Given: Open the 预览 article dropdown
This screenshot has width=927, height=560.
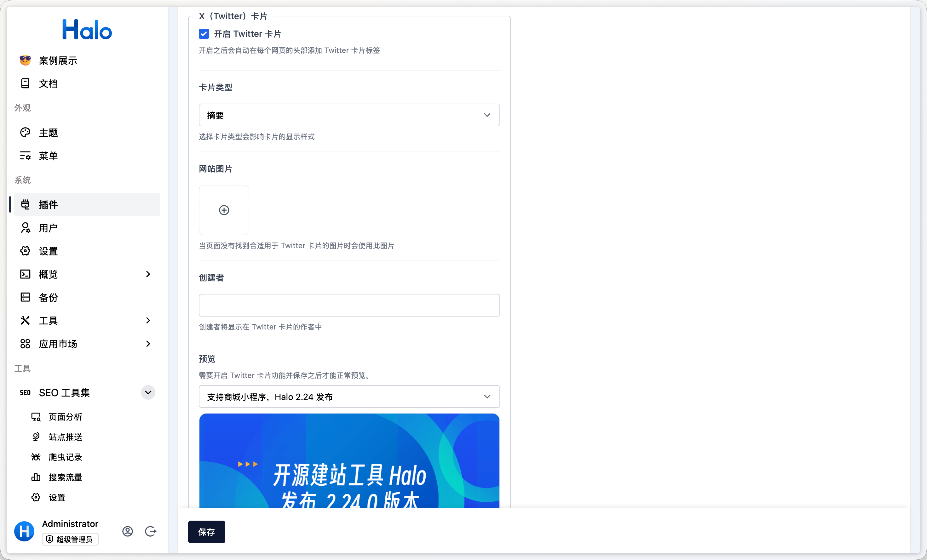Looking at the screenshot, I should click(349, 397).
